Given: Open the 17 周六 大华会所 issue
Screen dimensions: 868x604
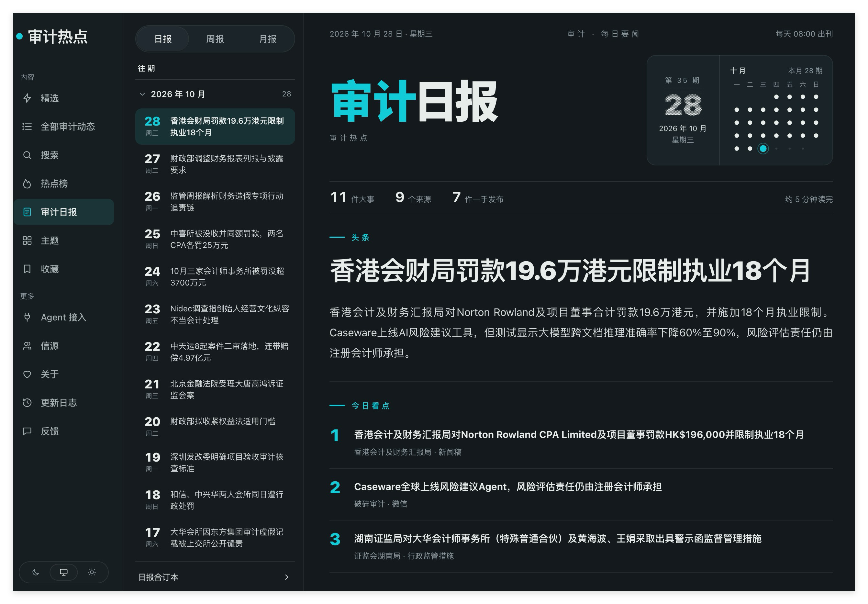Looking at the screenshot, I should point(215,537).
